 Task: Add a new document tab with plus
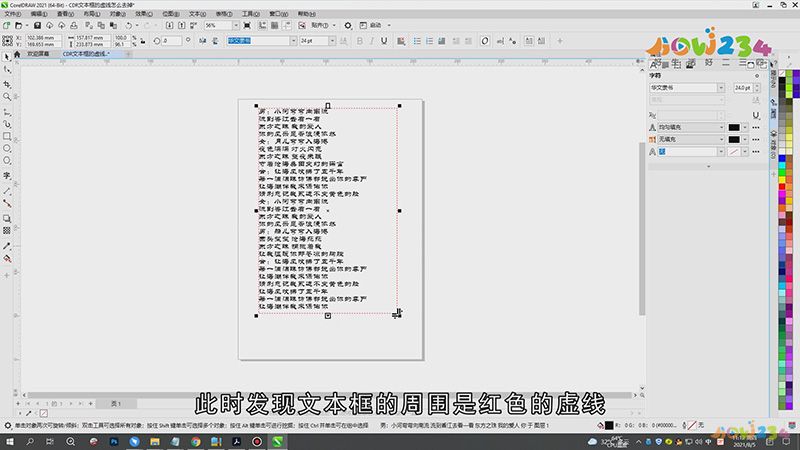(x=129, y=54)
